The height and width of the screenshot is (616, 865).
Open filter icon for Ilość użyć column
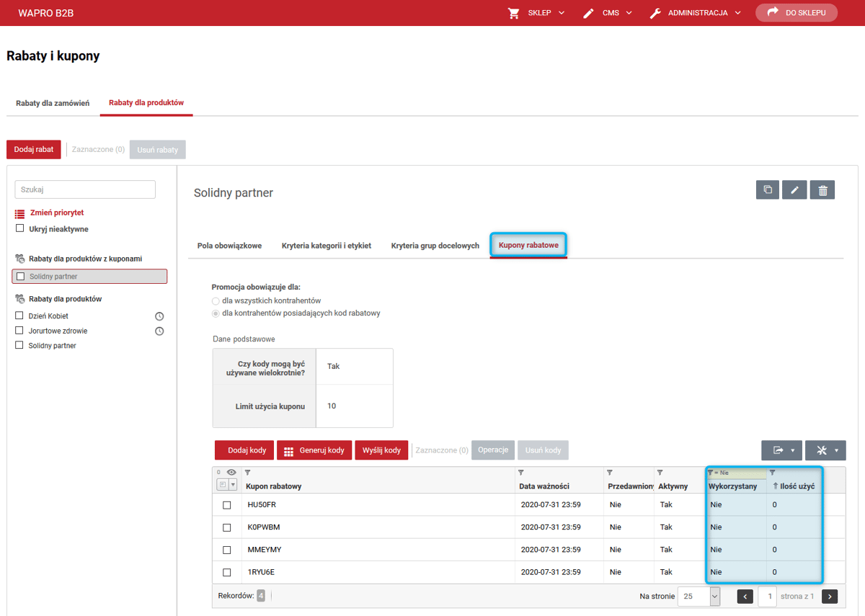coord(772,473)
